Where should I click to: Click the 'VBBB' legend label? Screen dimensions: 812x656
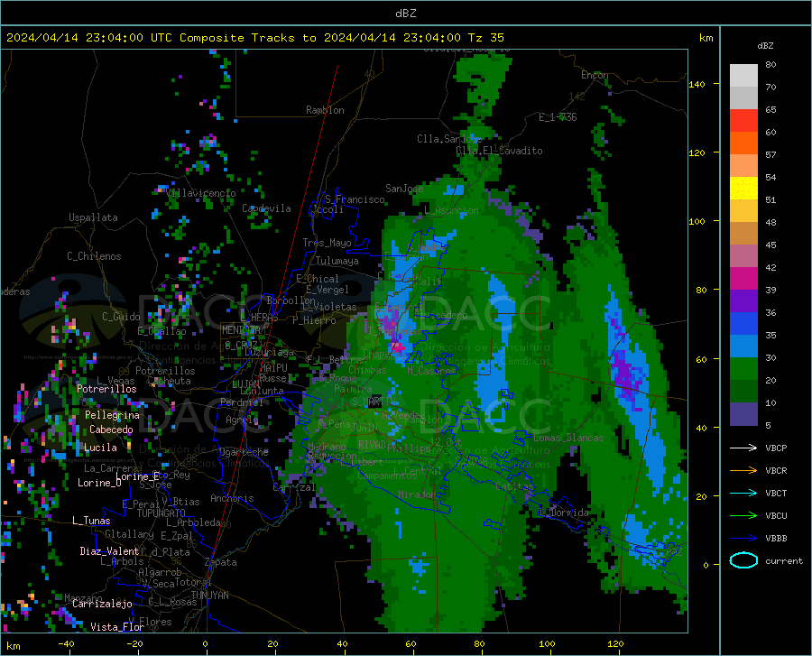(x=776, y=538)
